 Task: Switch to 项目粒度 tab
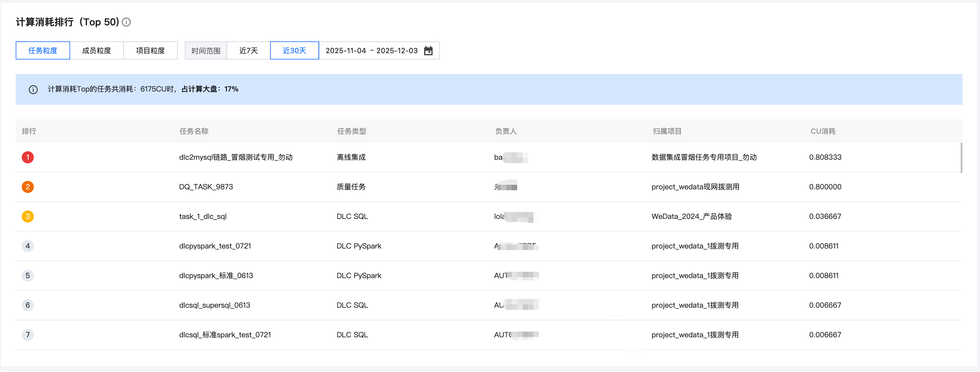point(150,51)
